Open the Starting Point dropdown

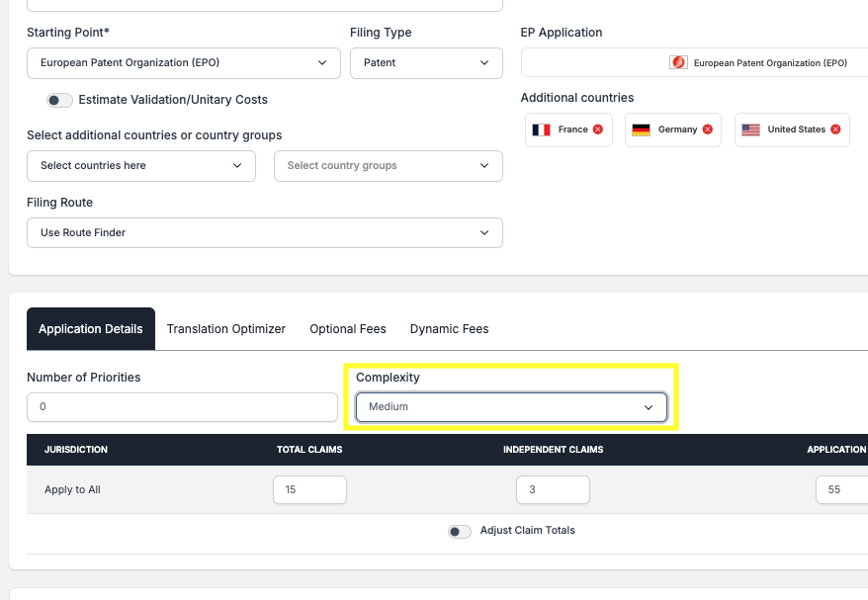pos(183,62)
